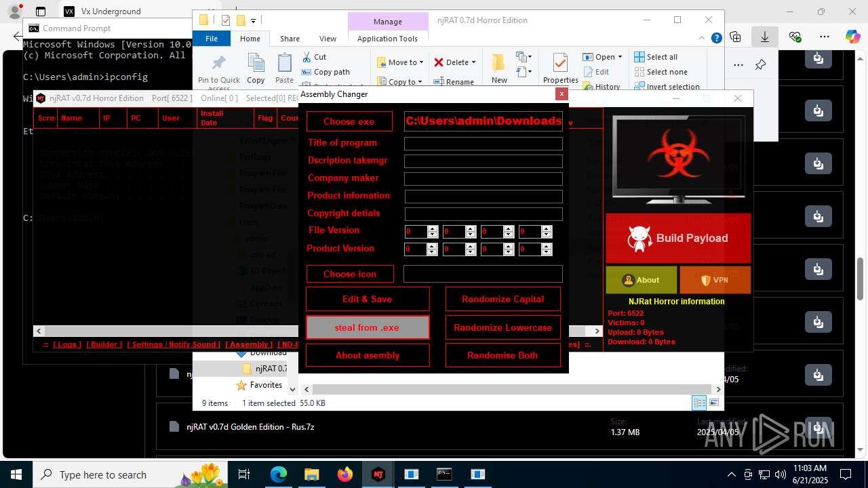
Task: Switch to the View ribbon tab
Action: click(328, 39)
